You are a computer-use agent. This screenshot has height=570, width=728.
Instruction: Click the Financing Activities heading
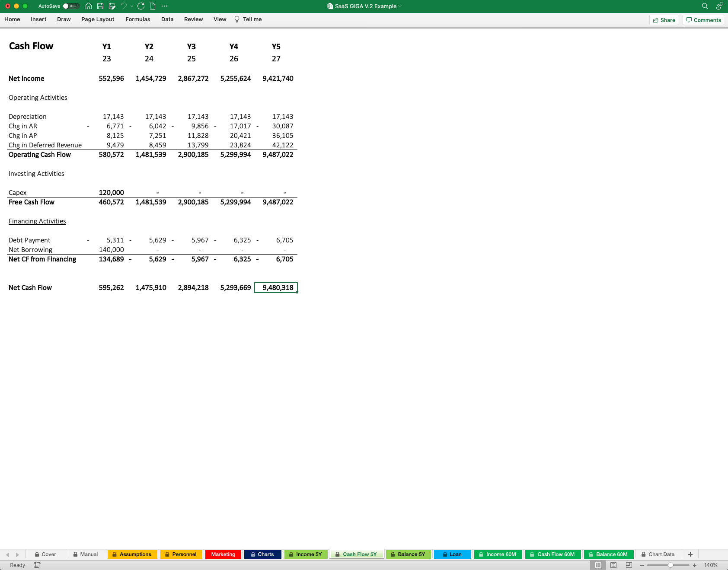click(x=37, y=221)
